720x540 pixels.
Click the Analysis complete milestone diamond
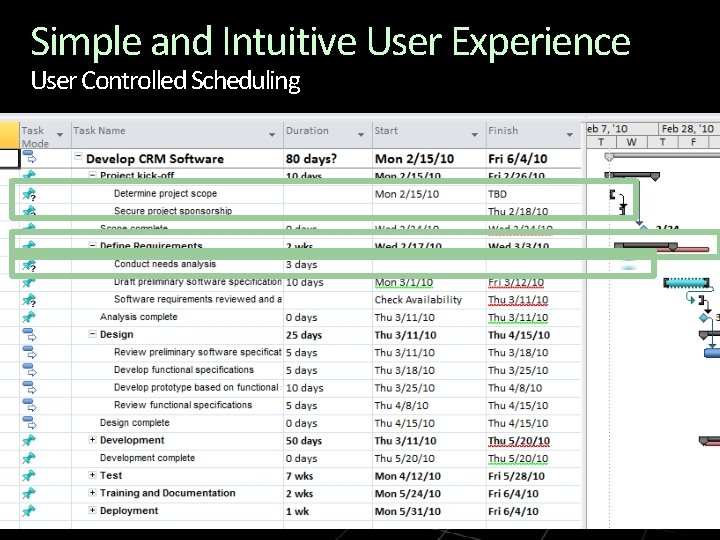click(704, 317)
